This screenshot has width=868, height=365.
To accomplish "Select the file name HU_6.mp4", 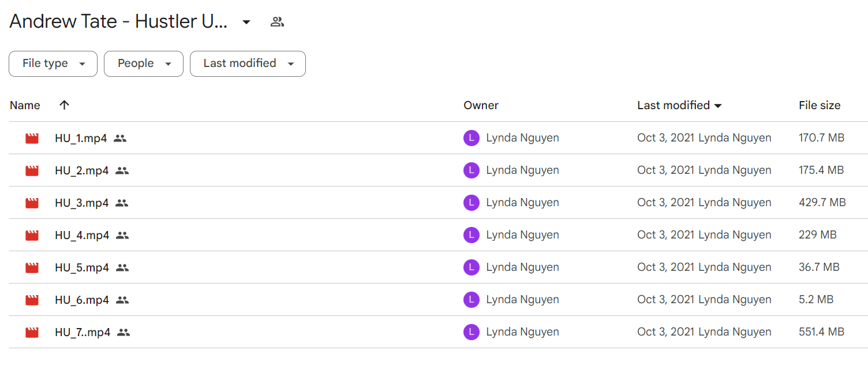I will (x=82, y=300).
